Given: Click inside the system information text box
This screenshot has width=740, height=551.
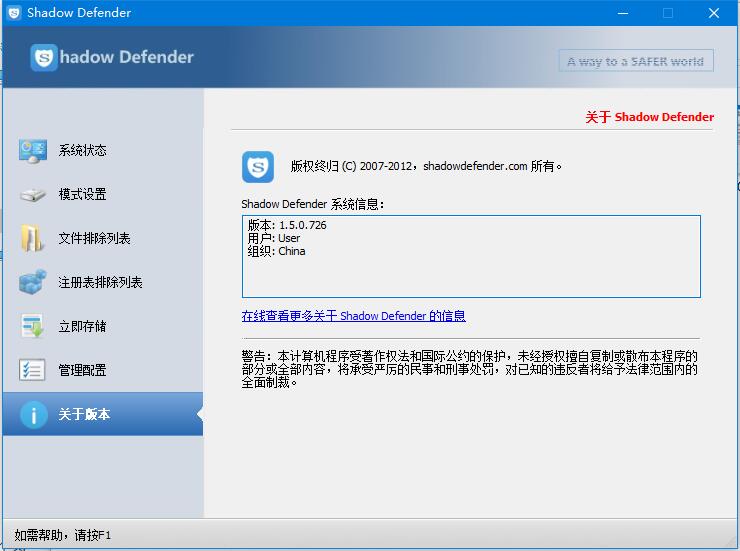Looking at the screenshot, I should (471, 257).
